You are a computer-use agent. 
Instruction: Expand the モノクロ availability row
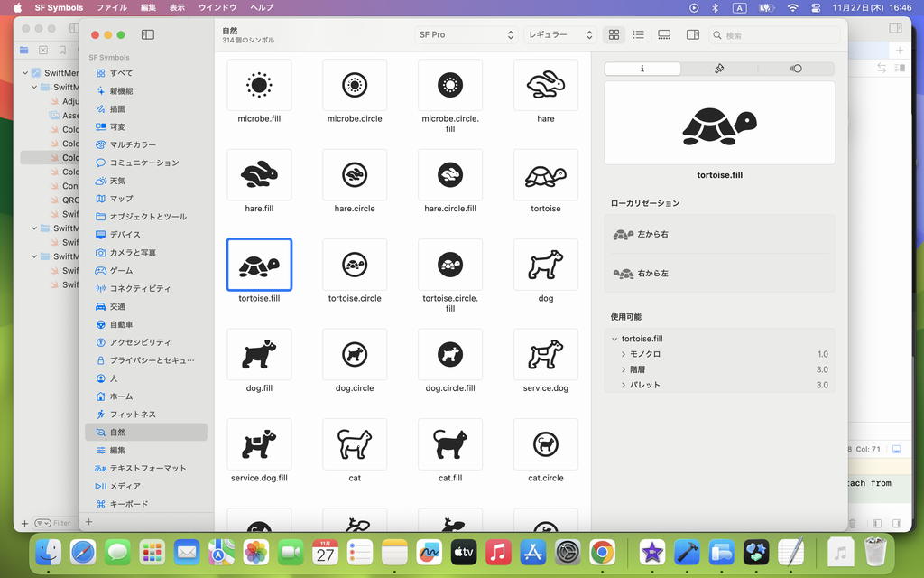pos(623,355)
